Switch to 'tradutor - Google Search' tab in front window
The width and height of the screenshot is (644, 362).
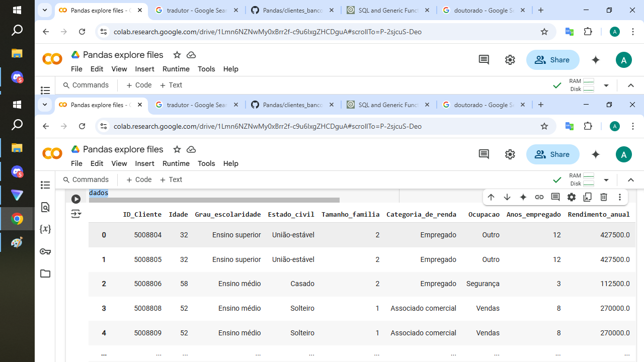point(197,105)
